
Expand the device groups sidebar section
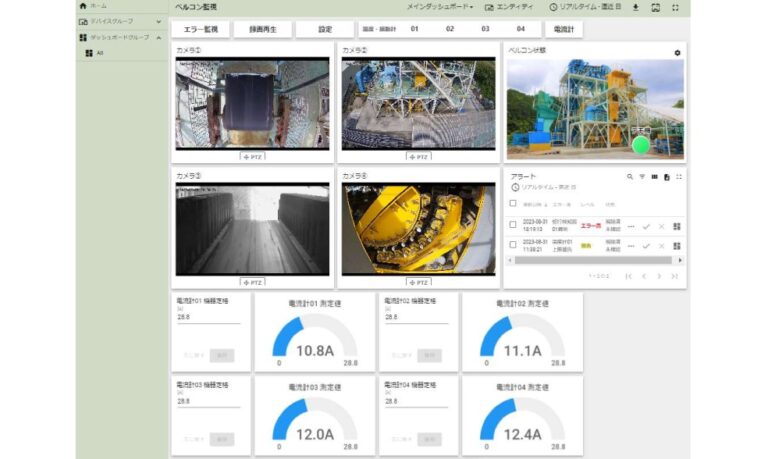point(122,22)
